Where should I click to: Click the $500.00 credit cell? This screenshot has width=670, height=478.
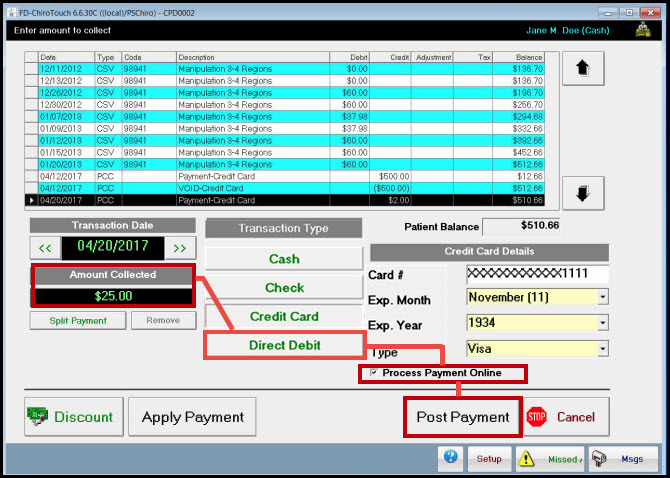tap(390, 176)
